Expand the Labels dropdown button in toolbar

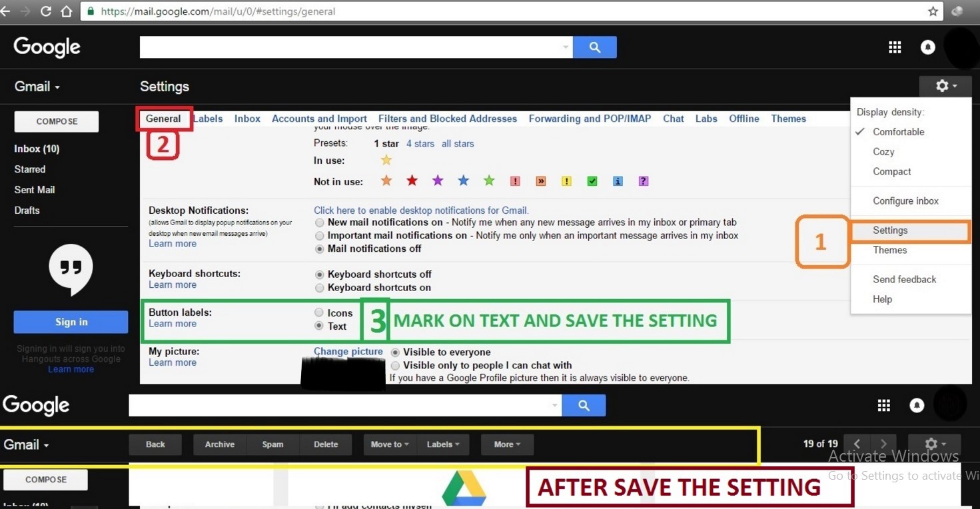(x=443, y=444)
